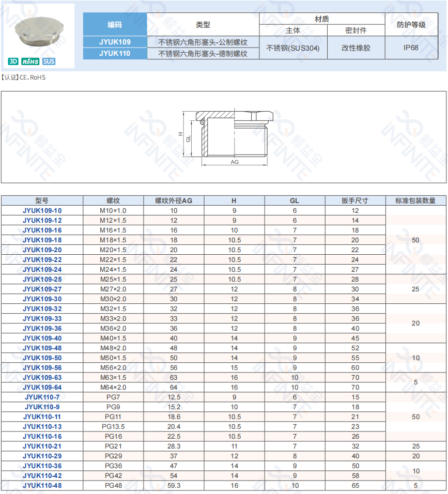
Task: Click the 标准包装数量 column header
Action: [x=415, y=200]
